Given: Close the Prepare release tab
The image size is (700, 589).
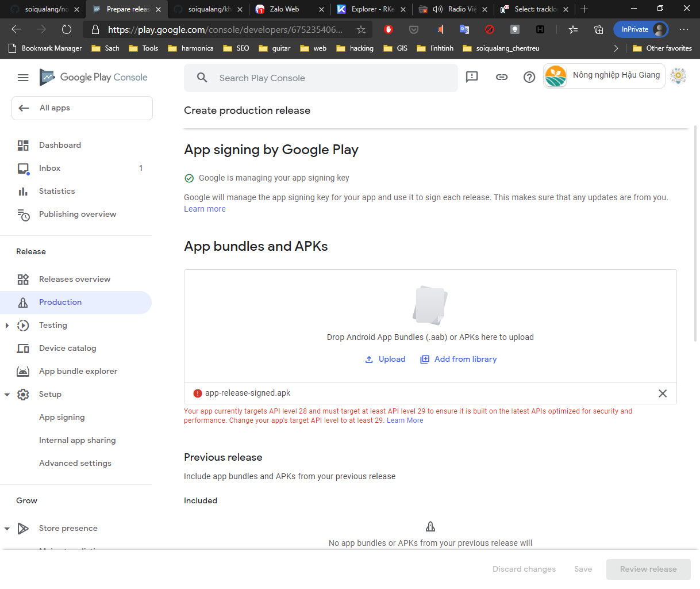Looking at the screenshot, I should coord(158,9).
